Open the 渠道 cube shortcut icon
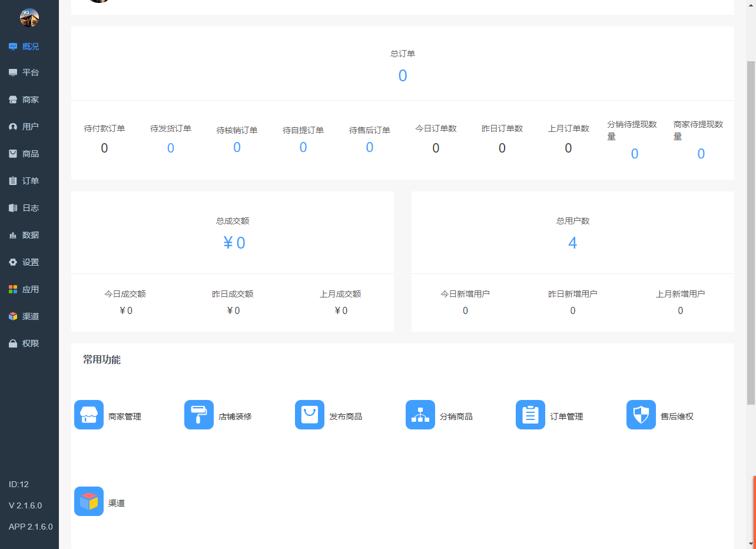The width and height of the screenshot is (756, 549). [89, 501]
